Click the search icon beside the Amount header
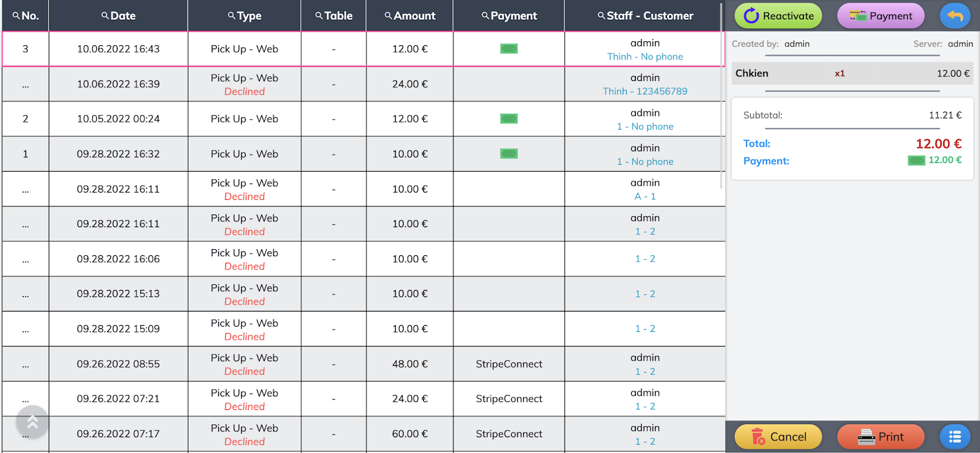 [x=388, y=16]
